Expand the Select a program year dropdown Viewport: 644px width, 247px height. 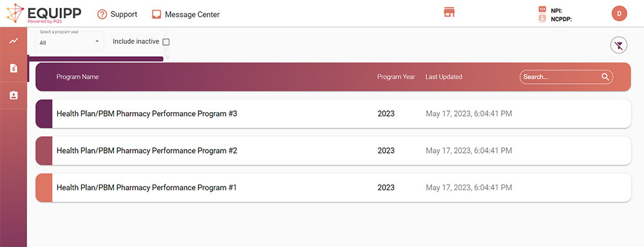tap(70, 41)
